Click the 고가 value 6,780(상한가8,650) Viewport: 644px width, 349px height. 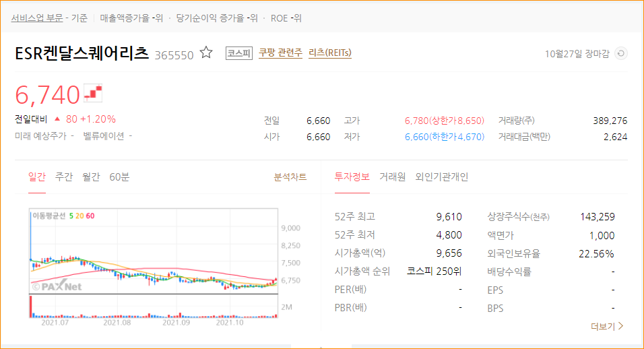pos(445,121)
